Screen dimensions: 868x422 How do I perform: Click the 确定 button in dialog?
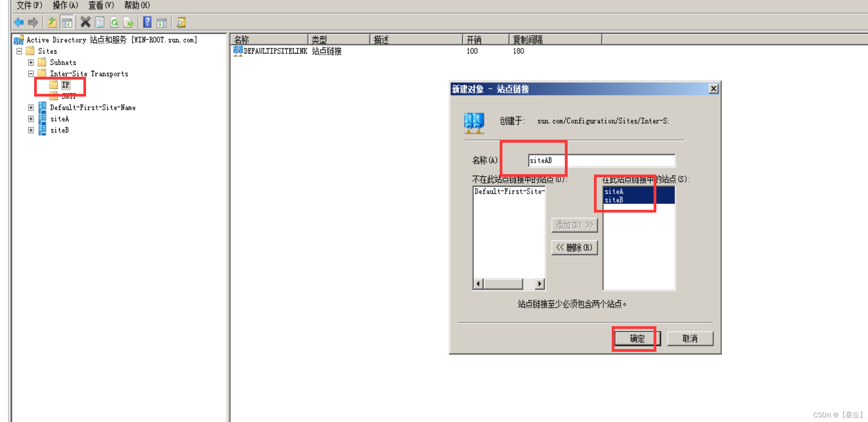pos(637,339)
